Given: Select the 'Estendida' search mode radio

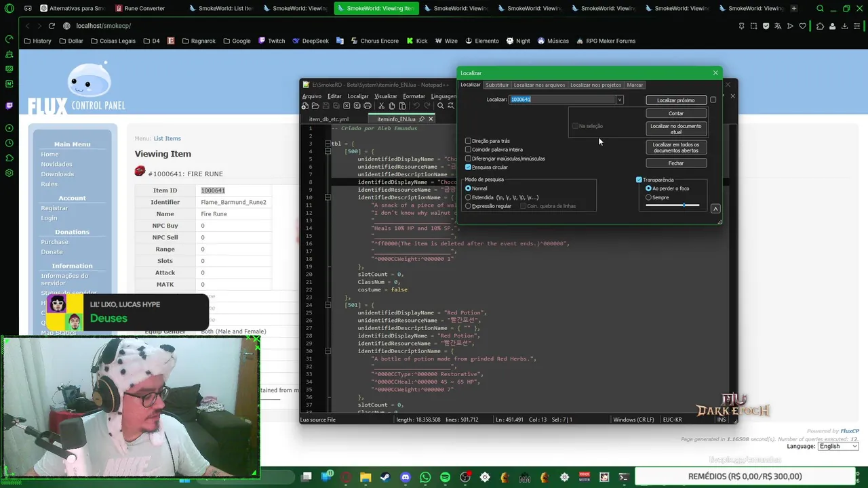Looking at the screenshot, I should pos(468,197).
